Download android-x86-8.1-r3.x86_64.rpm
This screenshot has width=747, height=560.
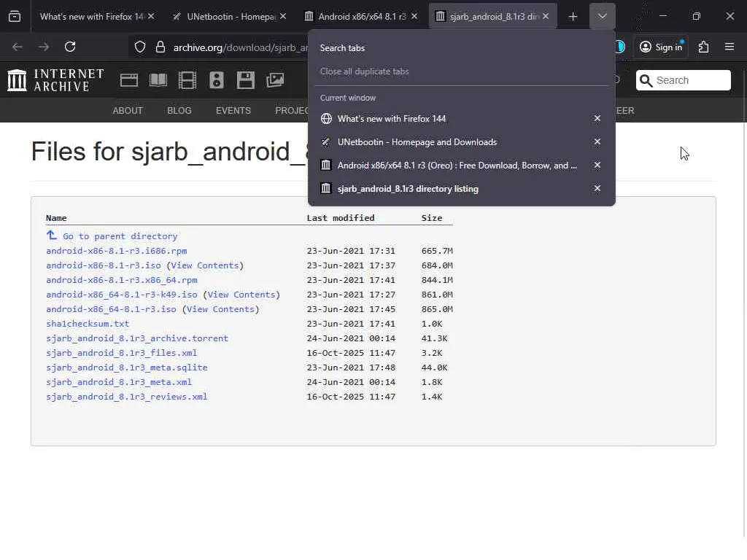(122, 280)
